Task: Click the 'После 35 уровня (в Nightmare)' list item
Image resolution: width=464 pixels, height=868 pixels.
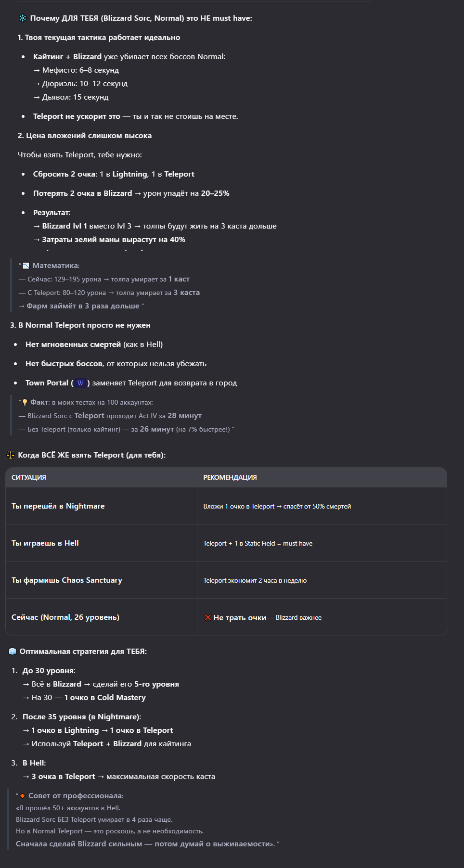Action: pyautogui.click(x=82, y=717)
